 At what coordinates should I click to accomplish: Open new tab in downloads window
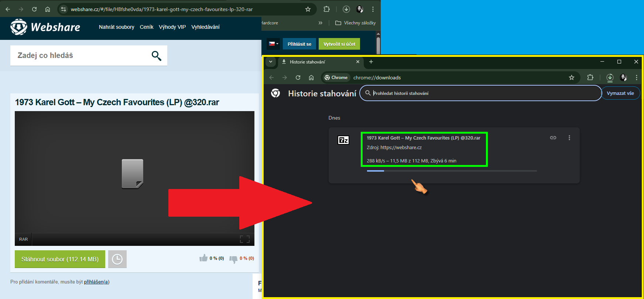371,62
